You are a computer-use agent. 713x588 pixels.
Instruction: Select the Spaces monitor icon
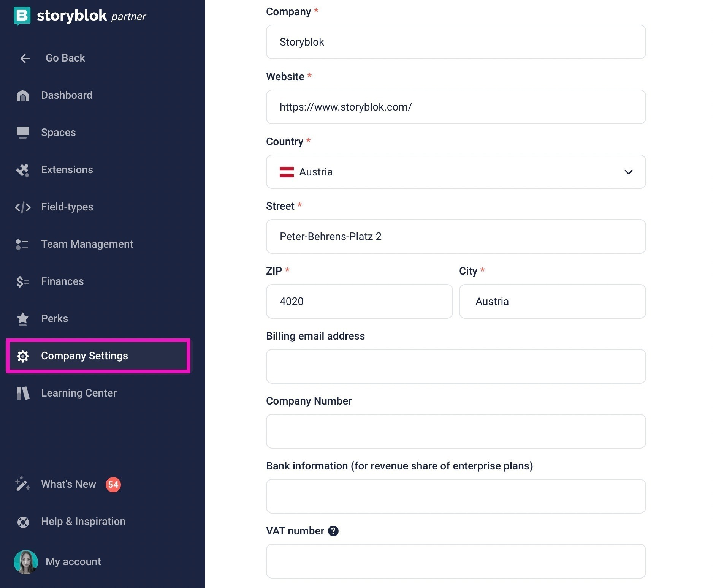coord(23,133)
